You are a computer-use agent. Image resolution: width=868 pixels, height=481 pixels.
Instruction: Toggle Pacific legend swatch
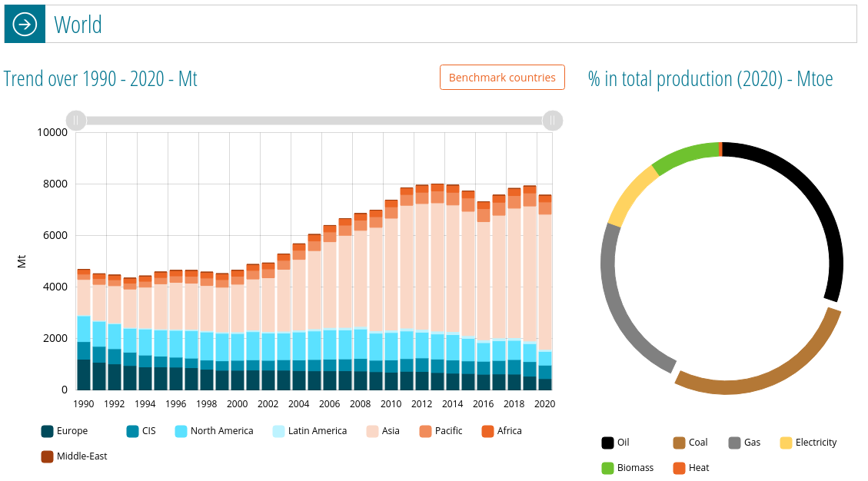[x=426, y=431]
